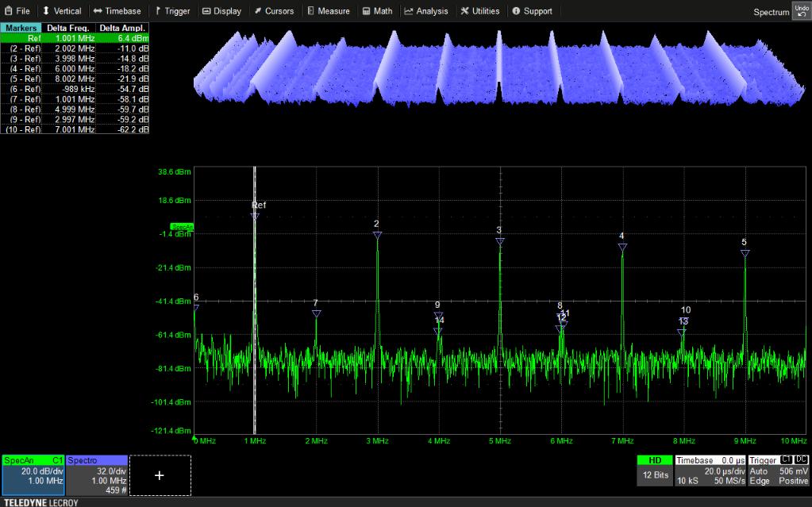812x507 pixels.
Task: Open the File menu
Action: tap(17, 10)
